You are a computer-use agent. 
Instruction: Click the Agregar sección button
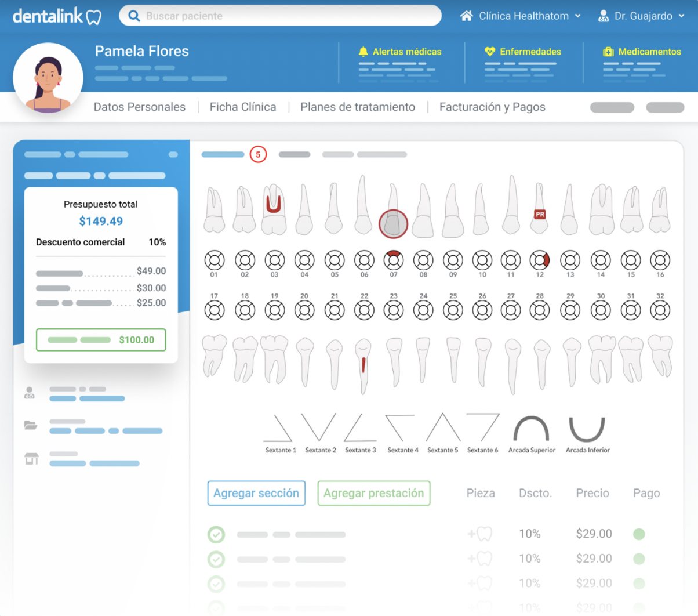(256, 493)
